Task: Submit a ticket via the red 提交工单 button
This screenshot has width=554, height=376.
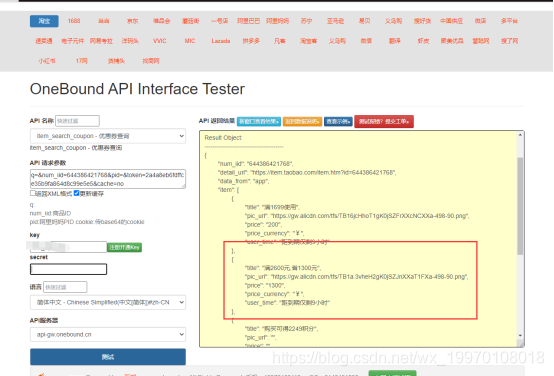Action: pyautogui.click(x=384, y=122)
